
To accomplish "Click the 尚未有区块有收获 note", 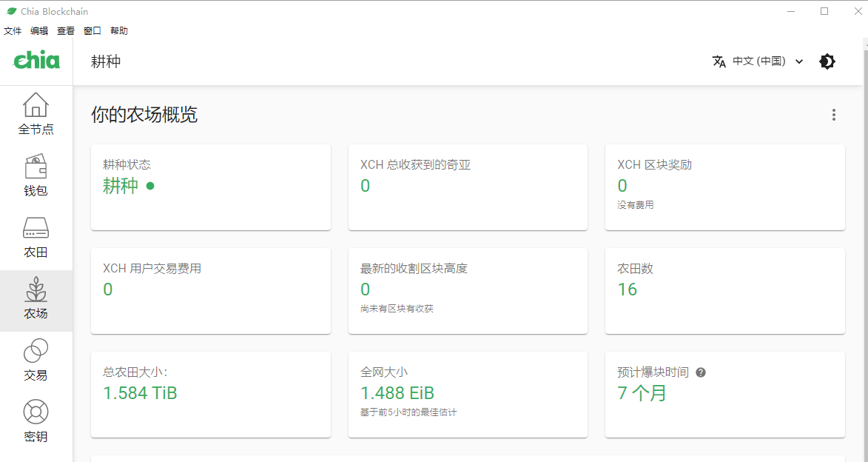I will click(x=397, y=309).
